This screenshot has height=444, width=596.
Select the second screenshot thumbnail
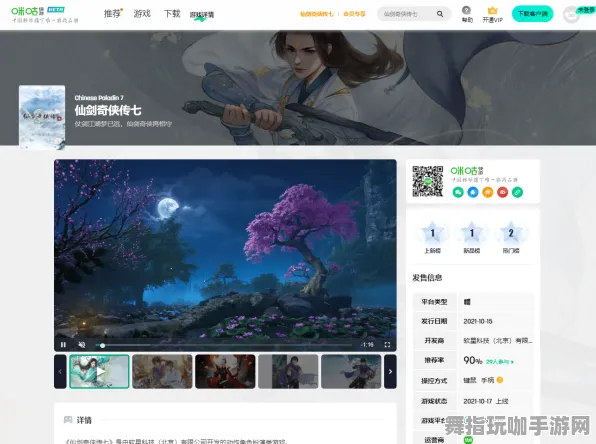pyautogui.click(x=162, y=371)
